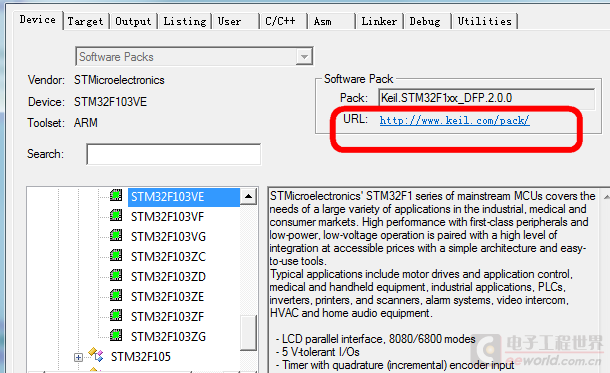Click the Vendor value STMicroelectronics
Image resolution: width=610 pixels, height=373 pixels.
[119, 80]
